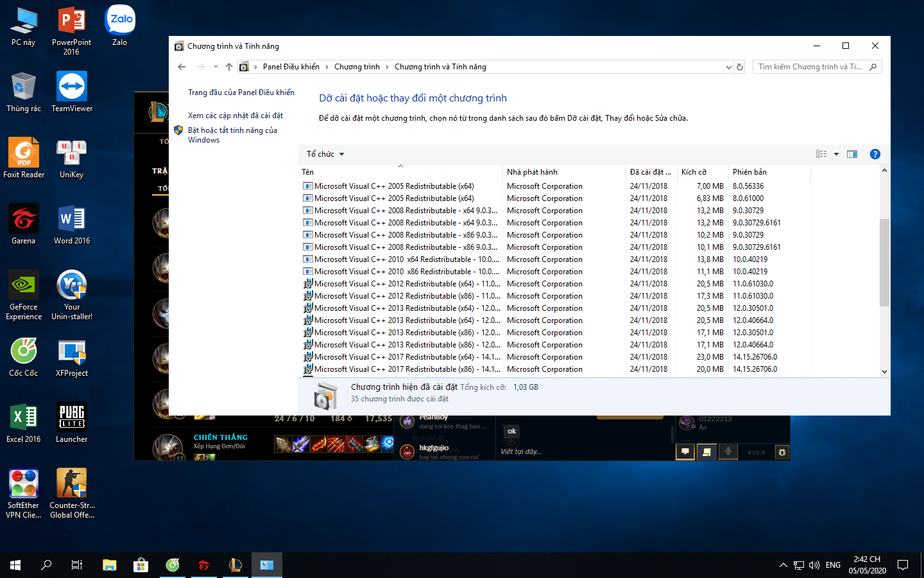Sort by Đã cài đặt column
This screenshot has width=924, height=578.
point(651,171)
